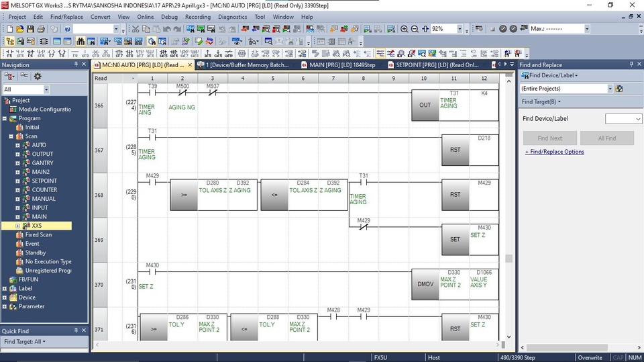Expand the XXS program node
Image resolution: width=644 pixels, height=362 pixels.
click(x=17, y=226)
